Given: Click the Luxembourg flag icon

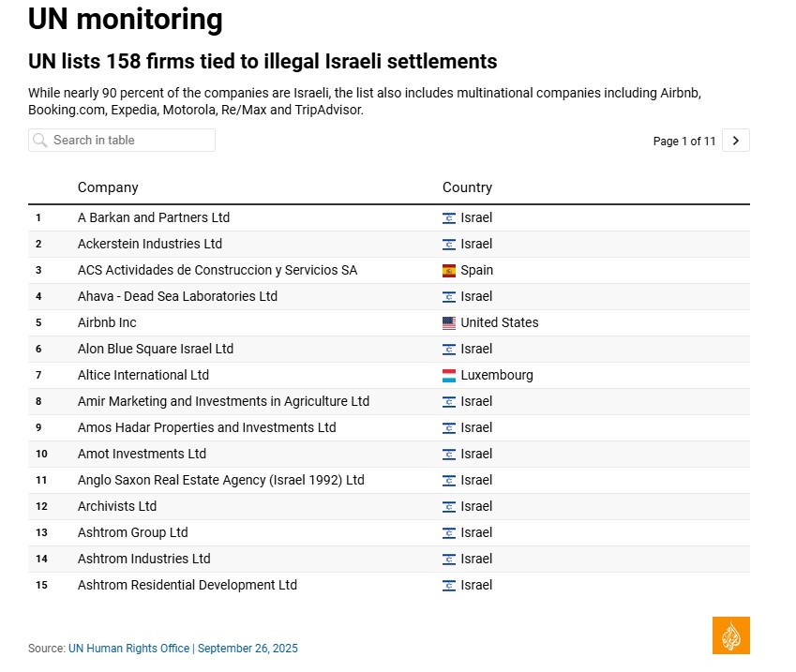Looking at the screenshot, I should (x=449, y=376).
